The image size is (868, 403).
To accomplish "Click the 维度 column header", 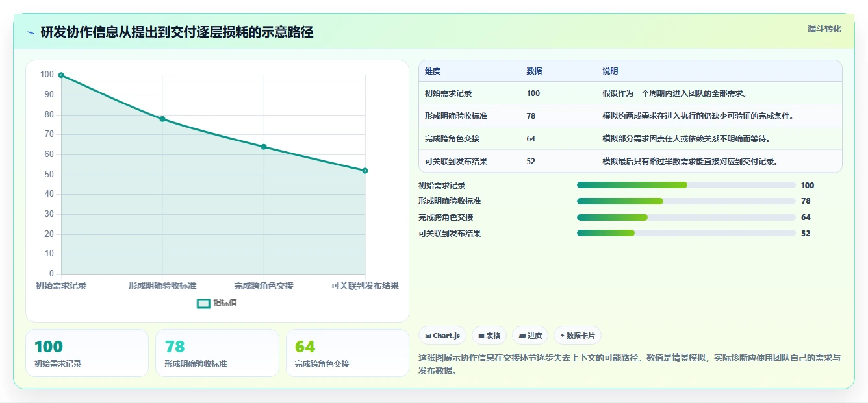I will coord(433,71).
